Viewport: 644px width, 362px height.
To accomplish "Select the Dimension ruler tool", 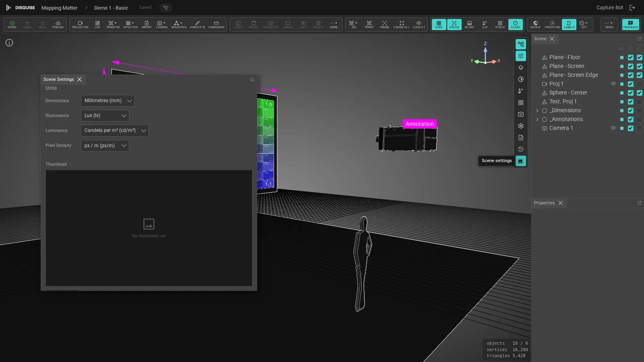I will pos(216,25).
